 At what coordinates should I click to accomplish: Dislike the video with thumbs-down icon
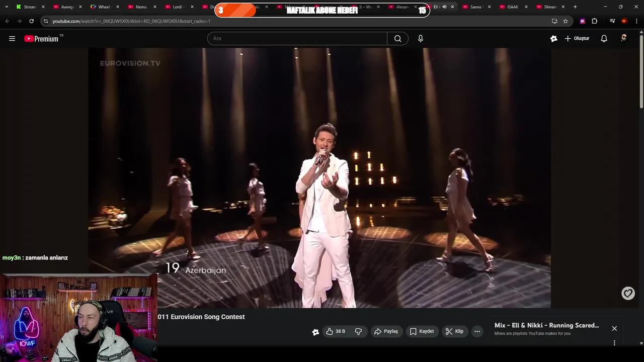click(358, 331)
